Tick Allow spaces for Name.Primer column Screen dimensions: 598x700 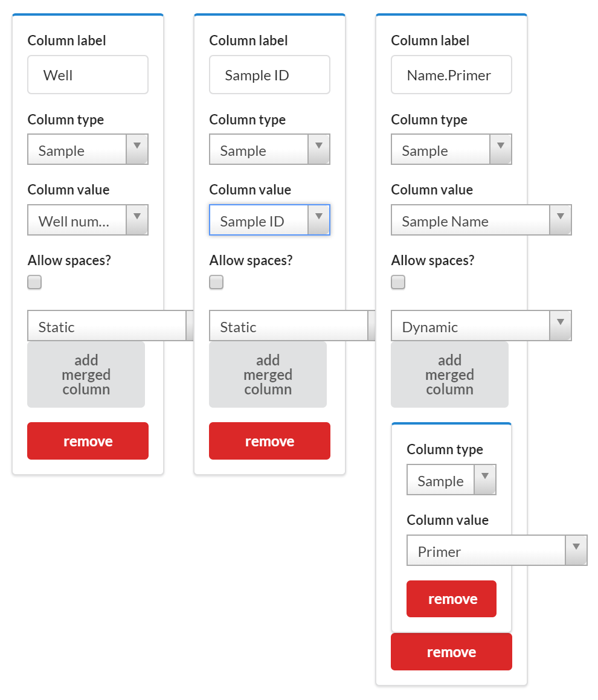(x=398, y=282)
